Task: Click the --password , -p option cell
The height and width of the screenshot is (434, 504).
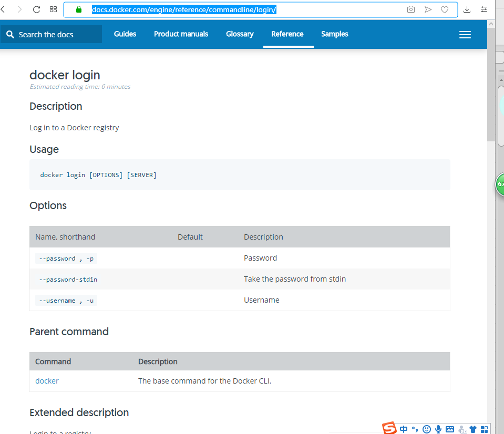Action: (66, 259)
